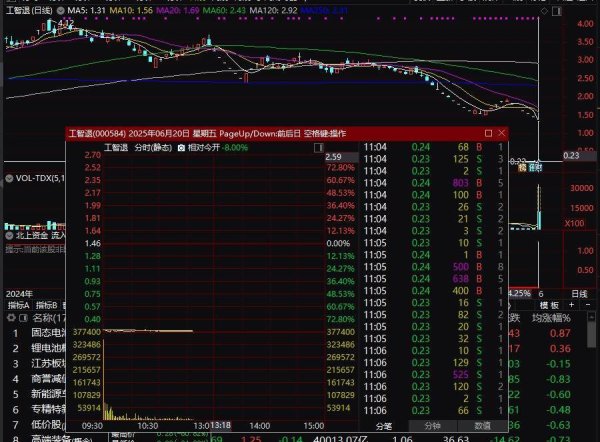The width and height of the screenshot is (600, 442).
Task: Click the MA120: 2.92 legend value
Action: pos(273,10)
